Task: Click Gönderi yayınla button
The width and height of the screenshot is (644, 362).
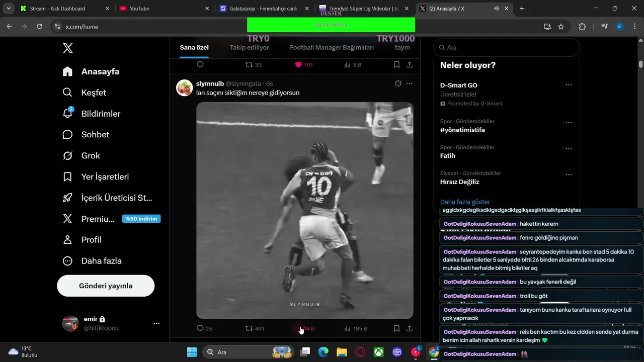Action: tap(106, 286)
